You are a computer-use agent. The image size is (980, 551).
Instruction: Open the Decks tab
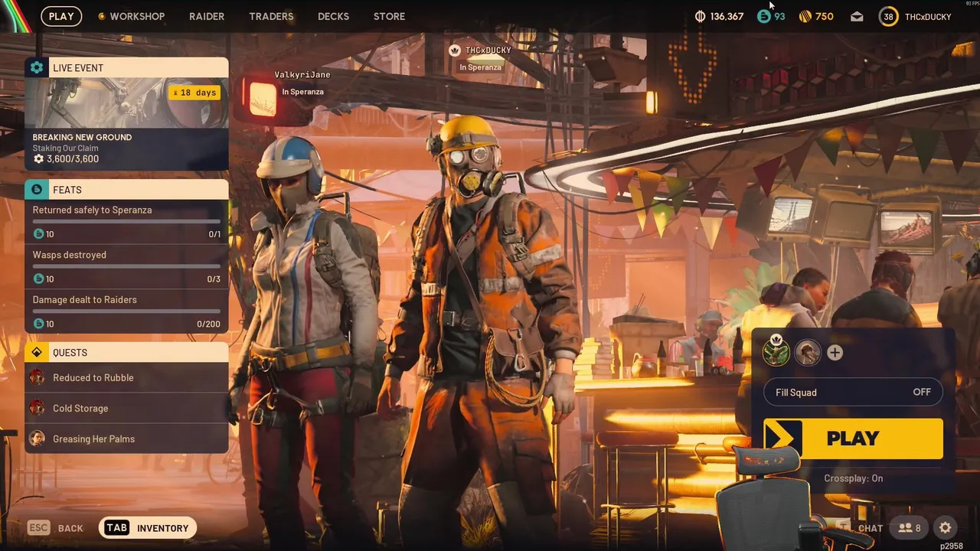[x=333, y=16]
